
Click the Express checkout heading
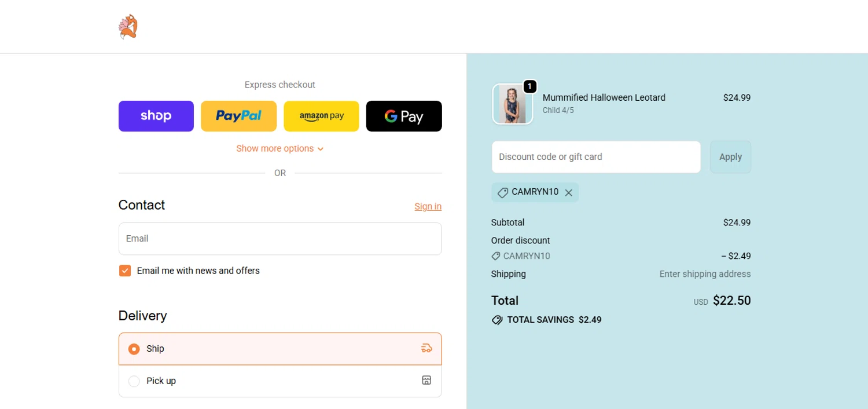tap(280, 85)
